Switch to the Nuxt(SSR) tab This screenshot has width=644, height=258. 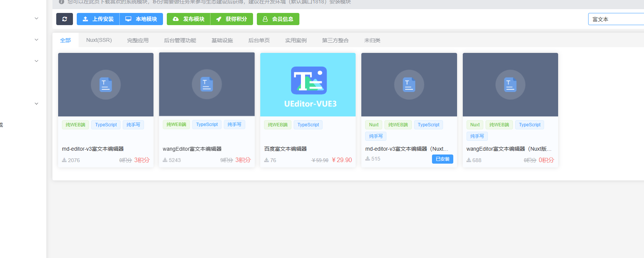tap(99, 40)
